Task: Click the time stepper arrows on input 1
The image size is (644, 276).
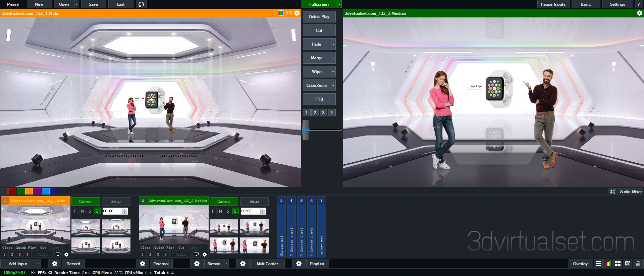Action: 125,211
